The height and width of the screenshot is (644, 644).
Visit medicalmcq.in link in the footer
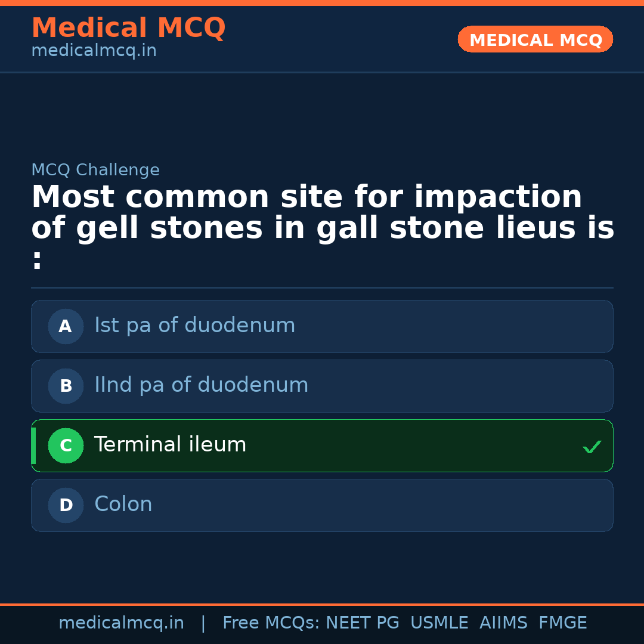pyautogui.click(x=121, y=623)
